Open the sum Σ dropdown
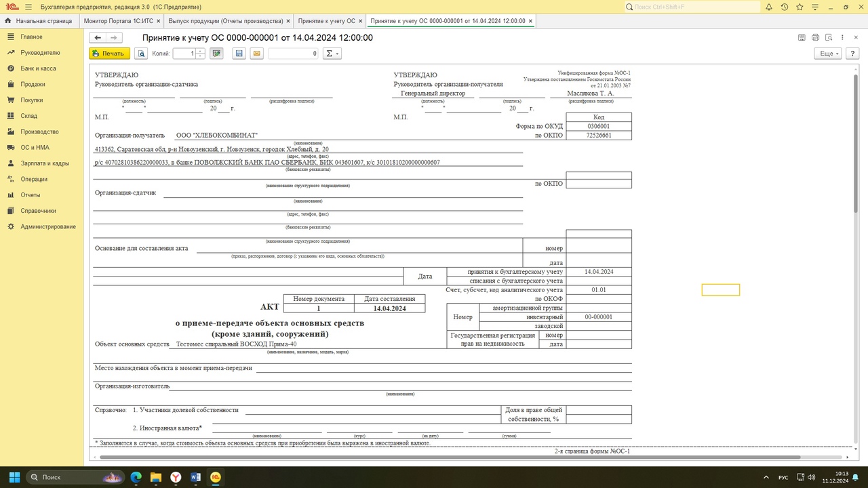 [x=332, y=54]
